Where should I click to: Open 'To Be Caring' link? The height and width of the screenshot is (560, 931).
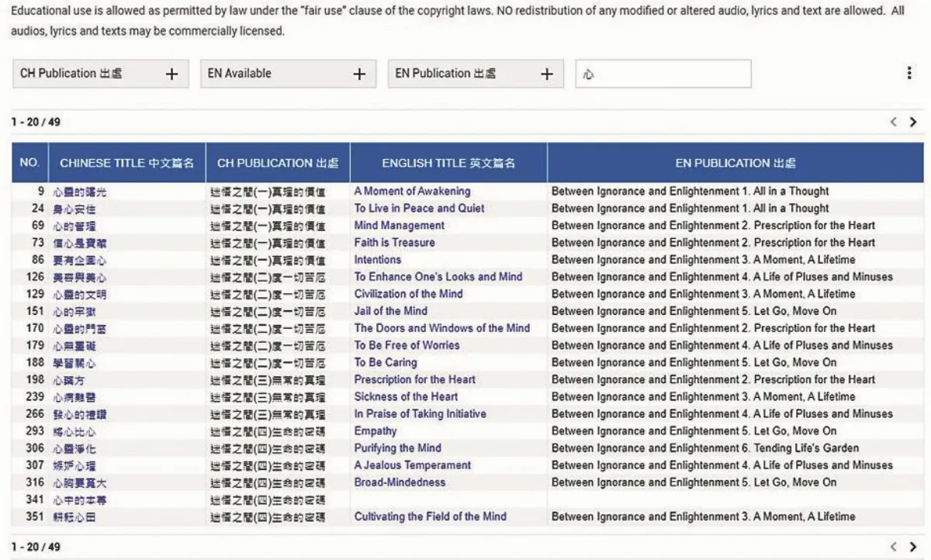386,362
